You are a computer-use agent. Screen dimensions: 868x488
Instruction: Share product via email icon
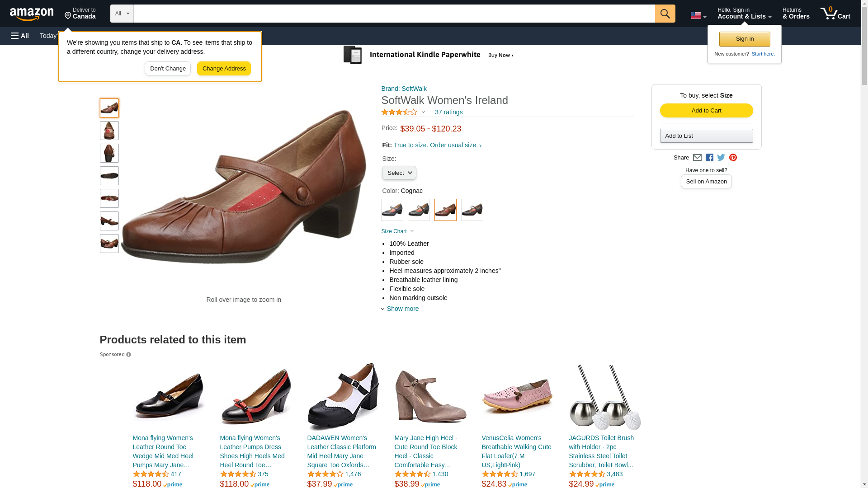(x=697, y=158)
